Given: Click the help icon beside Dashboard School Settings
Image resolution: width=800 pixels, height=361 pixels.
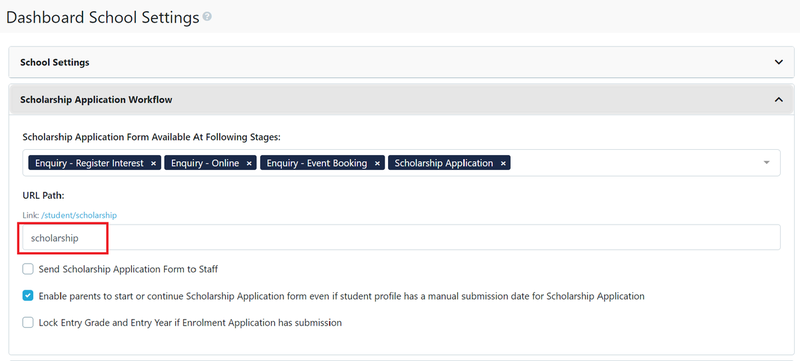Looking at the screenshot, I should tap(207, 17).
